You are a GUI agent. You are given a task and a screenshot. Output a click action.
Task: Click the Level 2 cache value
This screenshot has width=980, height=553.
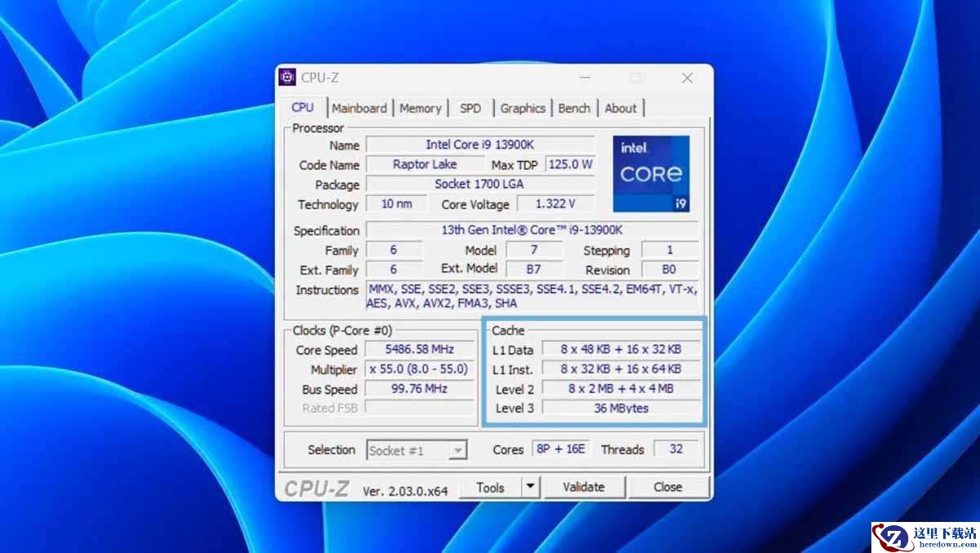(x=621, y=389)
